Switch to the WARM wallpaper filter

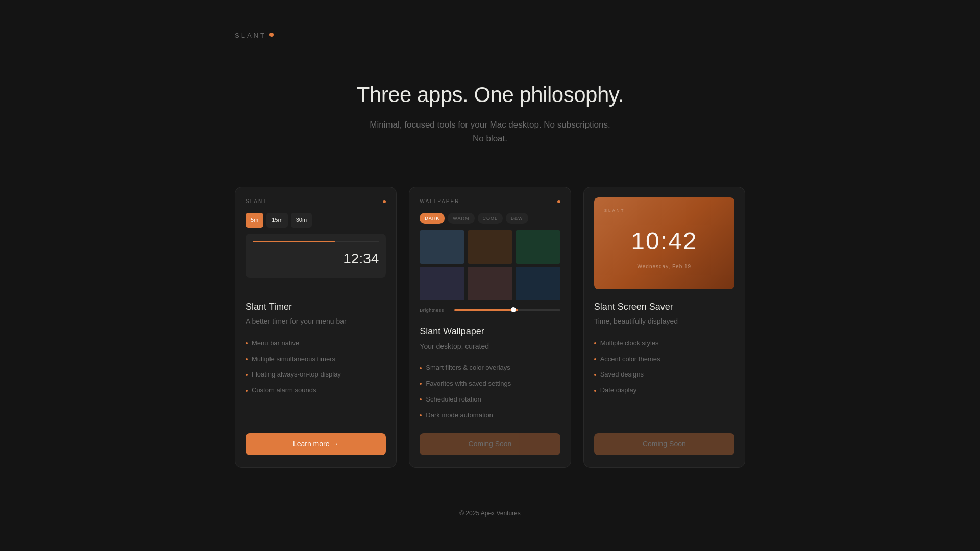point(461,218)
